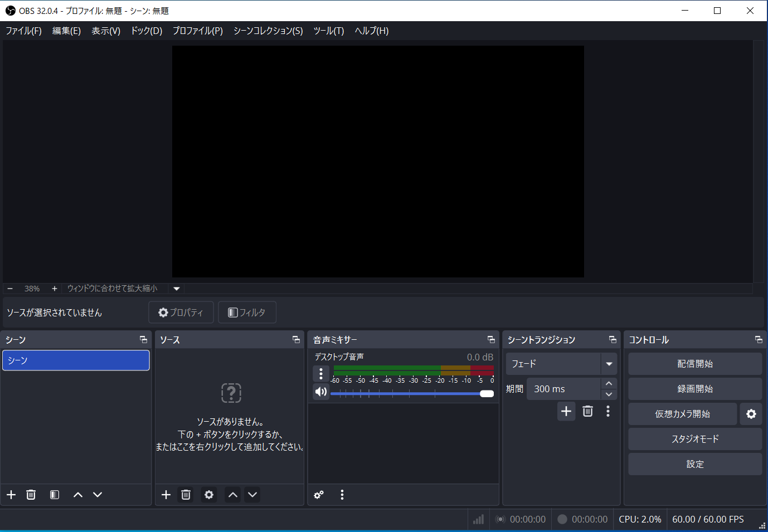The image size is (768, 532).
Task: Click 配信開始 to start streaming
Action: 694,363
